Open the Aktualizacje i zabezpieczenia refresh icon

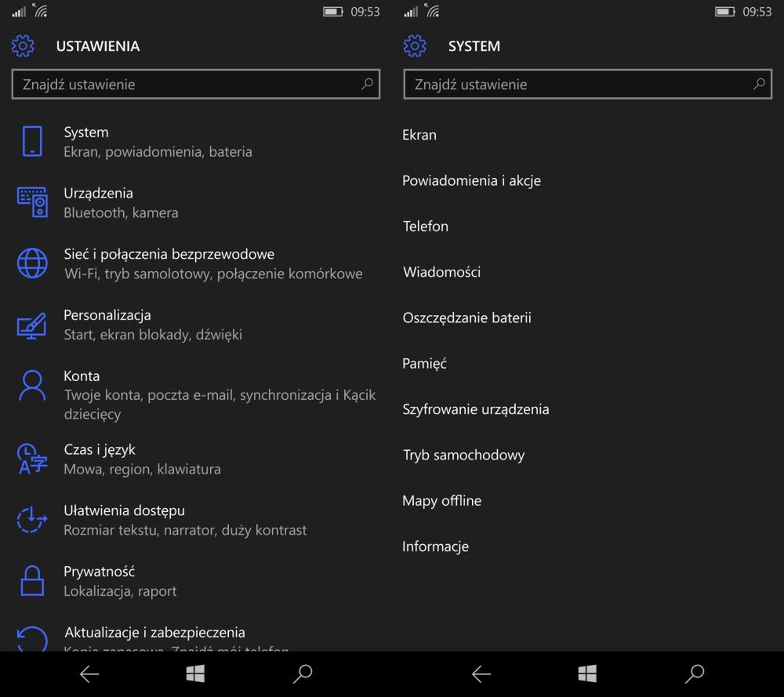coord(32,638)
